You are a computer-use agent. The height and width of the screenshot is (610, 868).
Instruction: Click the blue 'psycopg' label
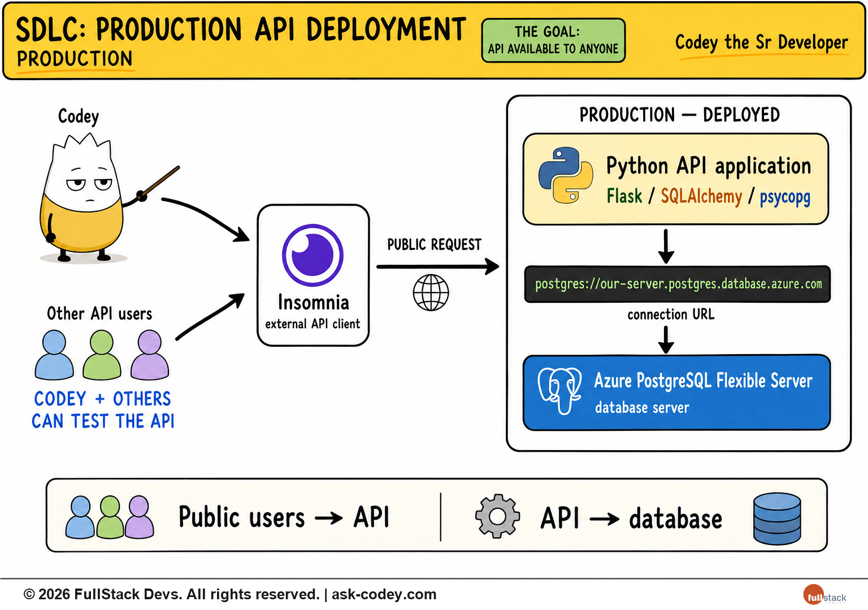785,197
